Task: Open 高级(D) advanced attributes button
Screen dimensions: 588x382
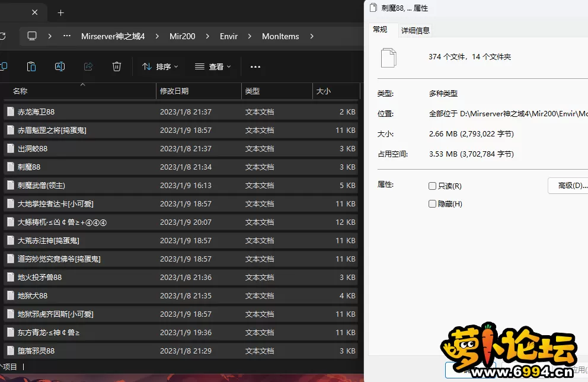Action: pos(569,186)
